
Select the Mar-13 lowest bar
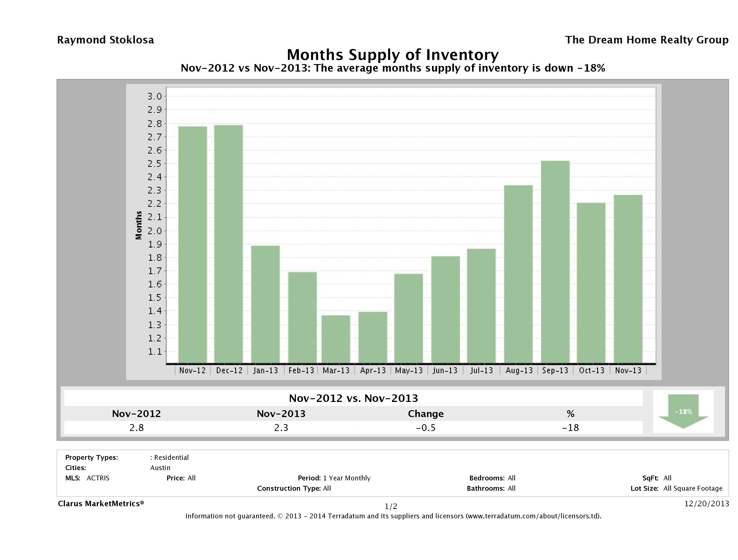click(336, 339)
